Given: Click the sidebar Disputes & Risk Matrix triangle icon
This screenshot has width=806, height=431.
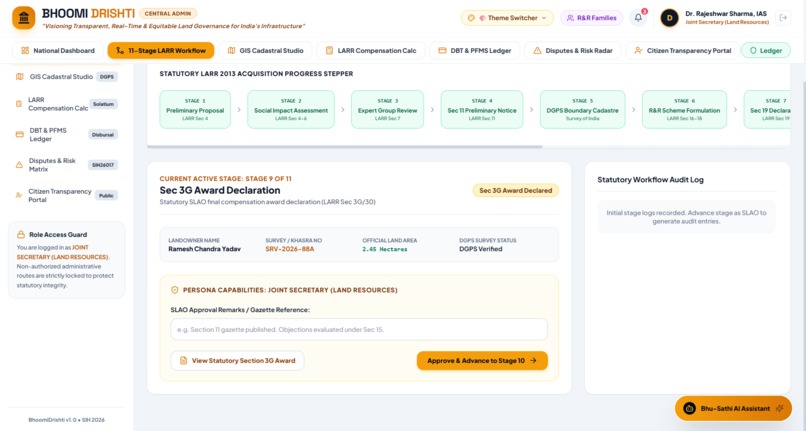Looking at the screenshot, I should pyautogui.click(x=19, y=165).
